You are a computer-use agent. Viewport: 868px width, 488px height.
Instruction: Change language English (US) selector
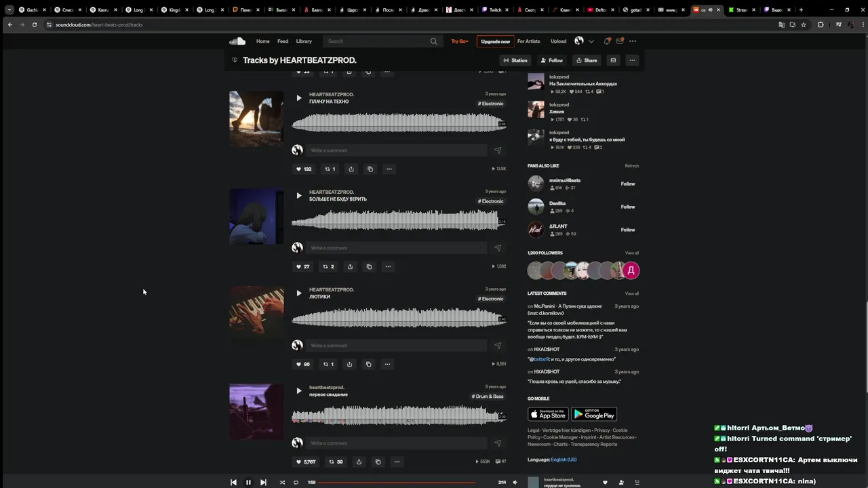[564, 460]
